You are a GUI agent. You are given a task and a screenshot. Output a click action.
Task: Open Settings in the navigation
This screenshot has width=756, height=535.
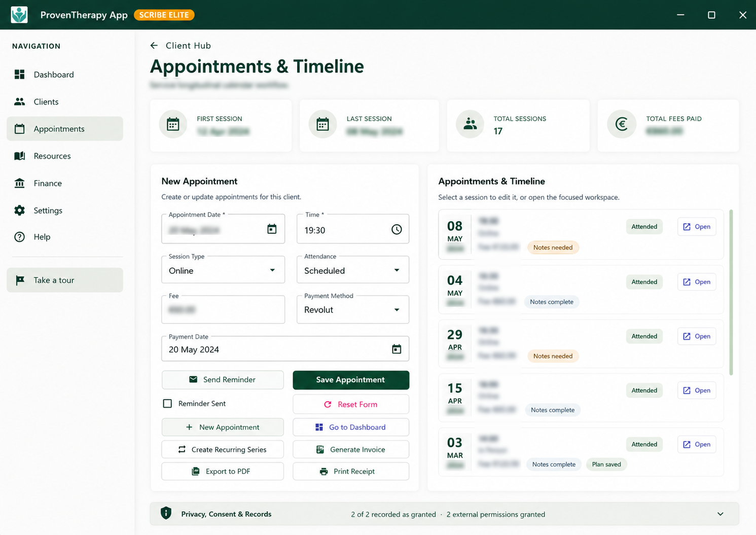(65, 210)
